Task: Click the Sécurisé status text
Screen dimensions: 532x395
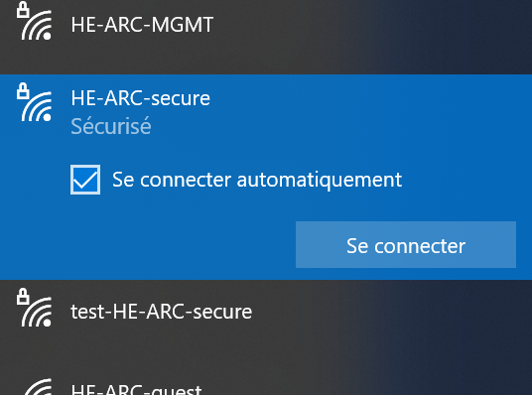Action: tap(111, 126)
